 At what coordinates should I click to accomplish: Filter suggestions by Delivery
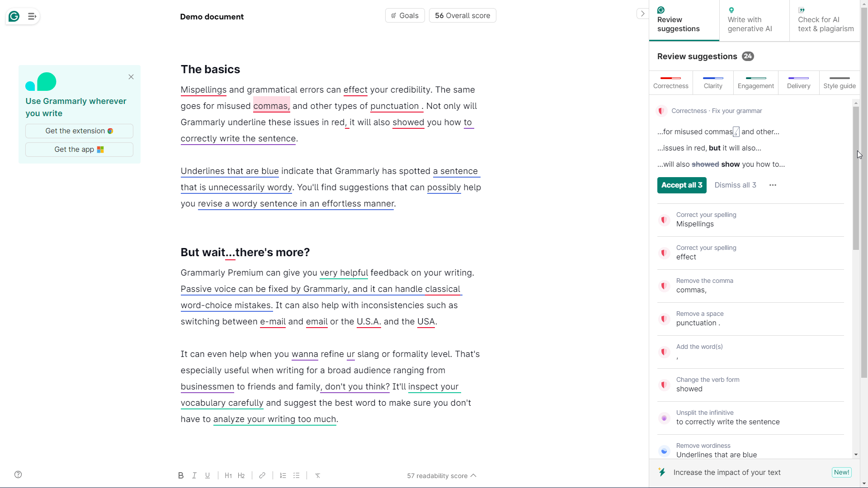pyautogui.click(x=799, y=83)
